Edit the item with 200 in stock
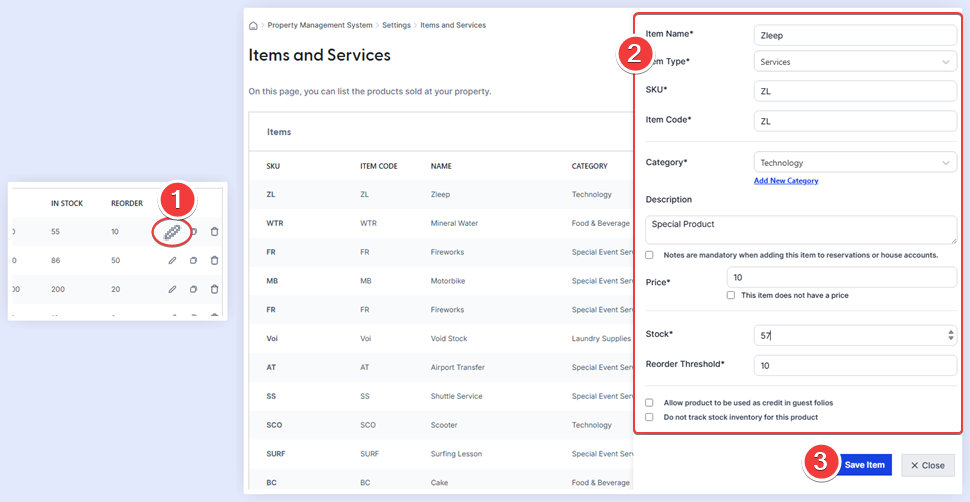970x502 pixels. click(172, 290)
